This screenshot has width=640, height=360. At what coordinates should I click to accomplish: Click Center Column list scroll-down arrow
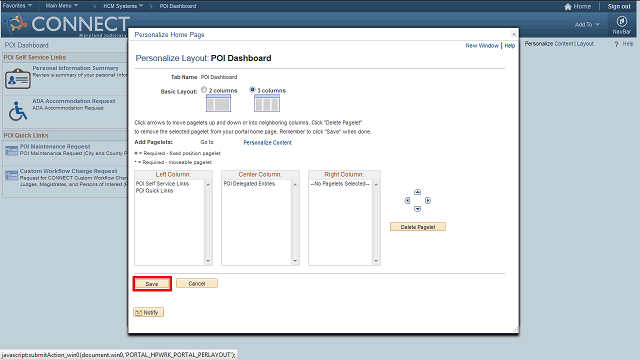(295, 261)
